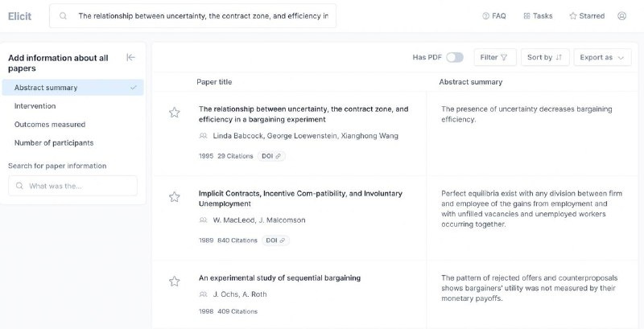The width and height of the screenshot is (644, 329).
Task: Click the Elicit logo
Action: (19, 16)
